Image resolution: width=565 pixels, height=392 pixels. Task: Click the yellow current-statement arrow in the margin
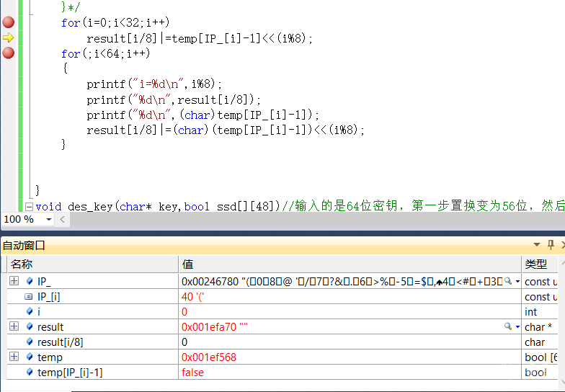8,37
